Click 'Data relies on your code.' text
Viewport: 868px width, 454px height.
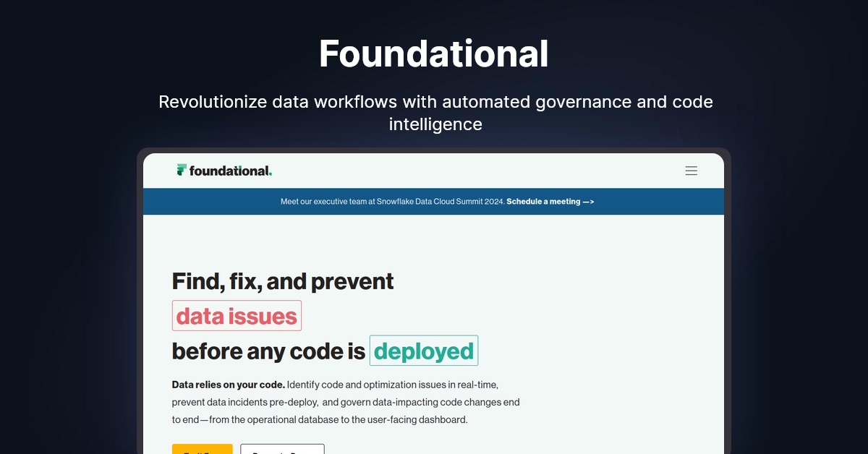(229, 384)
